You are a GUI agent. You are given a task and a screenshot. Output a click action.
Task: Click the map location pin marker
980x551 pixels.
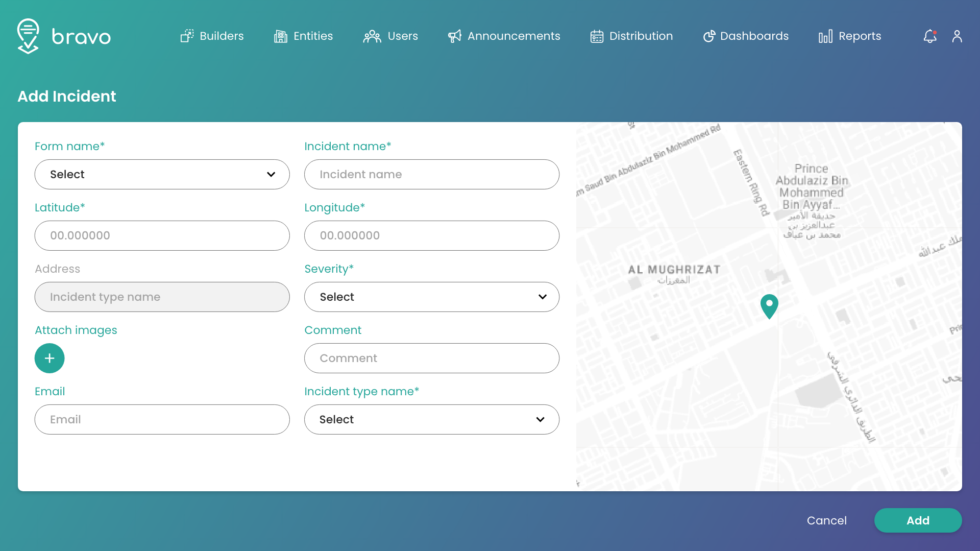pos(770,306)
